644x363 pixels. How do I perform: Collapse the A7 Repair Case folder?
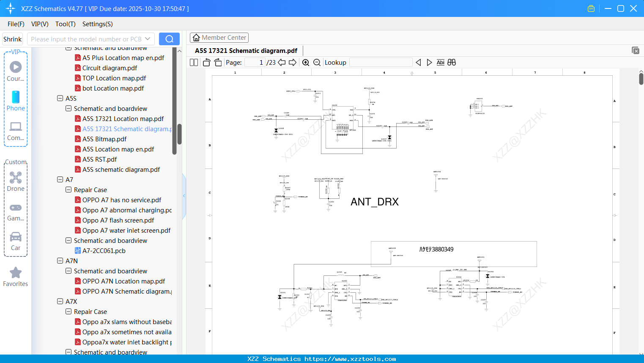(x=69, y=190)
